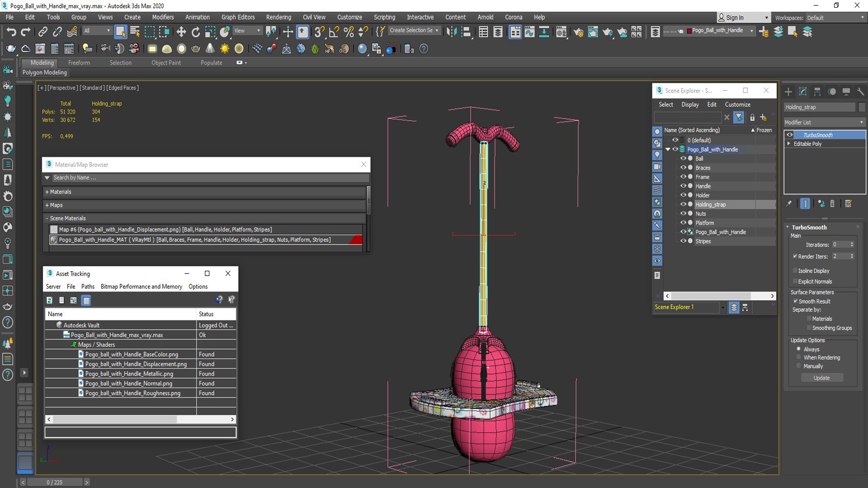This screenshot has width=868, height=488.
Task: Hide the Ball object with eye icon
Action: [683, 159]
